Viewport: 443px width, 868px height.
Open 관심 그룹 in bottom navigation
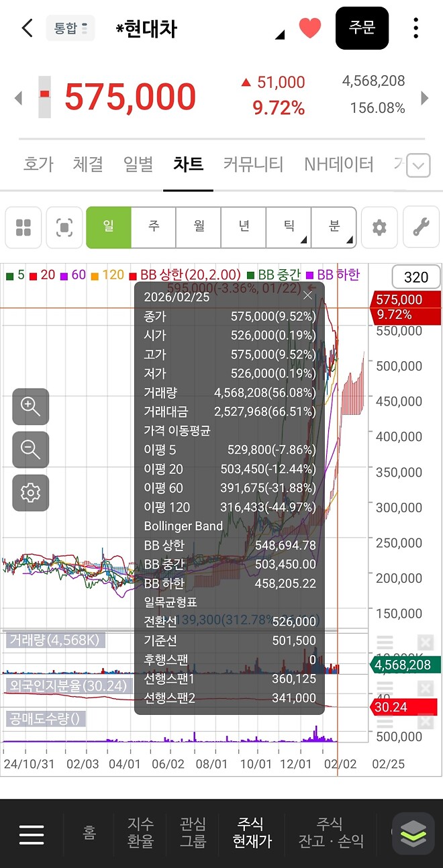click(x=193, y=832)
